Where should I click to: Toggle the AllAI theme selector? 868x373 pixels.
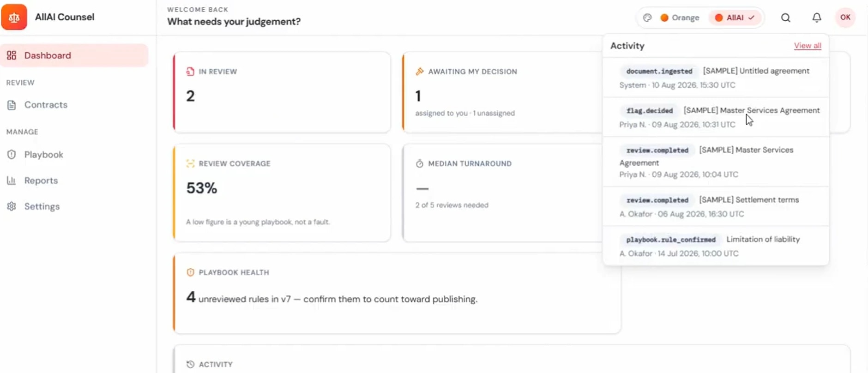click(x=734, y=18)
